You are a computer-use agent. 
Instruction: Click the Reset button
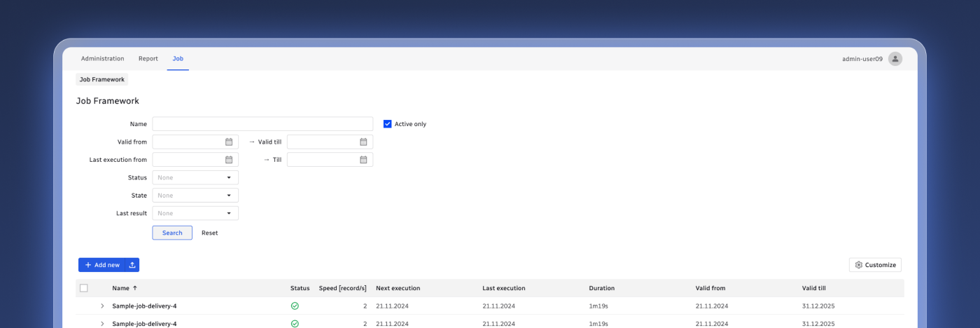pyautogui.click(x=210, y=233)
